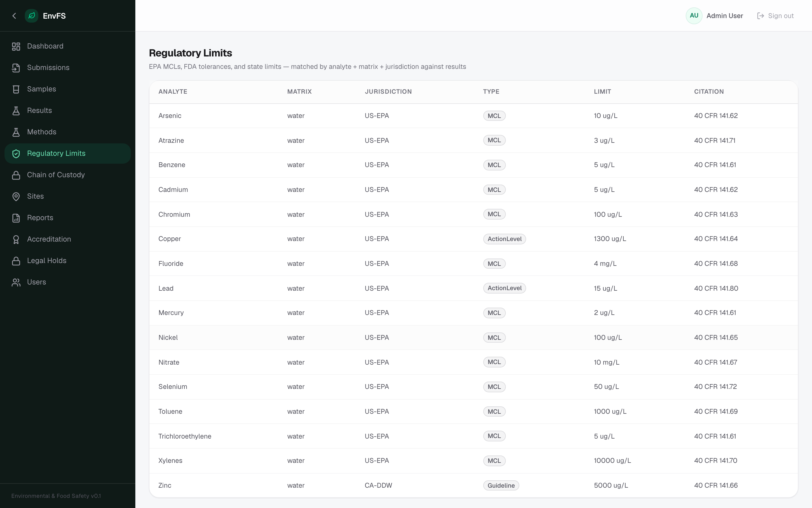Click the ANALYTE column header
812x508 pixels.
click(173, 92)
